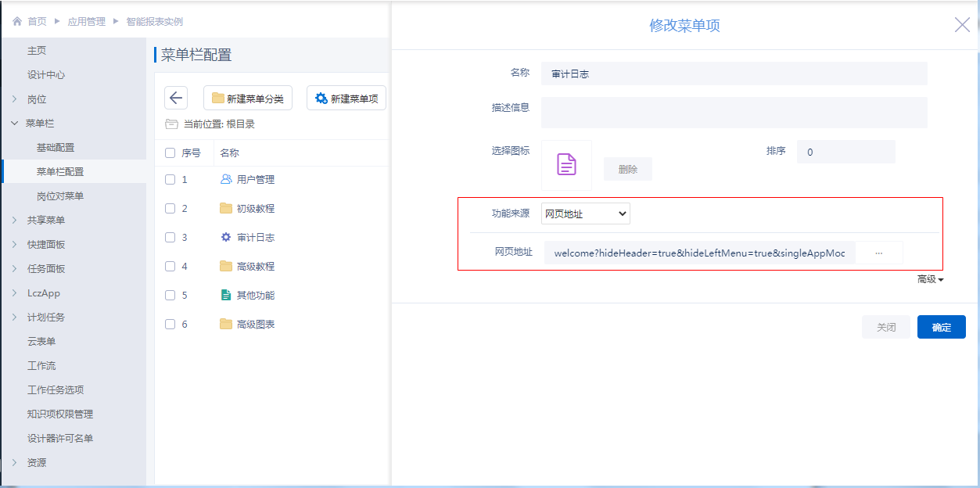Click the green 其他功能 document icon
The image size is (980, 488).
coord(226,295)
